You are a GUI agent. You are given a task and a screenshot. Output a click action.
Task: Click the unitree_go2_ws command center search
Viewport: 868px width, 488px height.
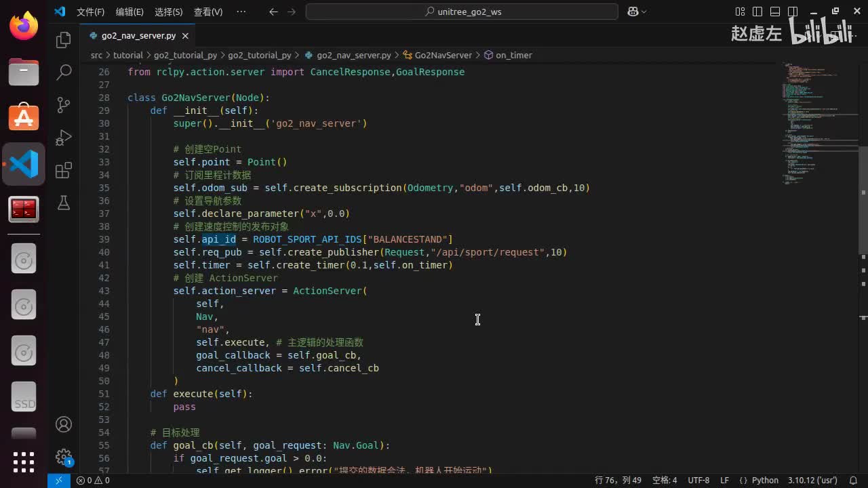coord(462,12)
